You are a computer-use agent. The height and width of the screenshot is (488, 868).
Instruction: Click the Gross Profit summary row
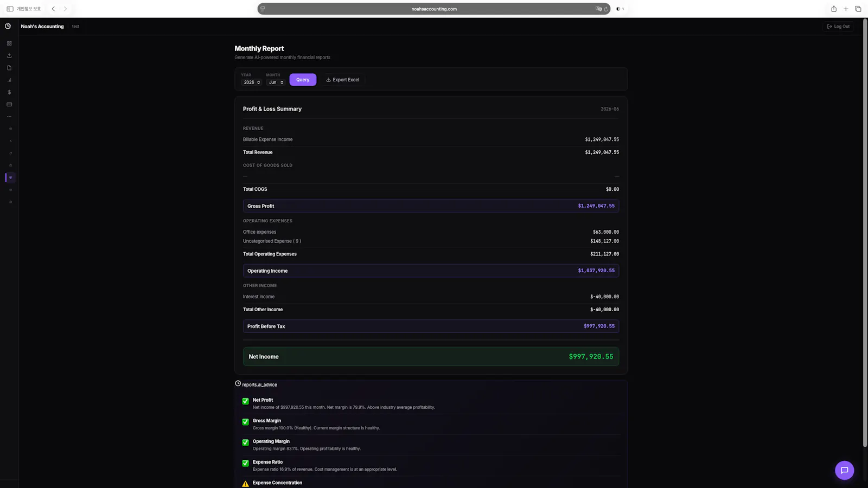(431, 206)
